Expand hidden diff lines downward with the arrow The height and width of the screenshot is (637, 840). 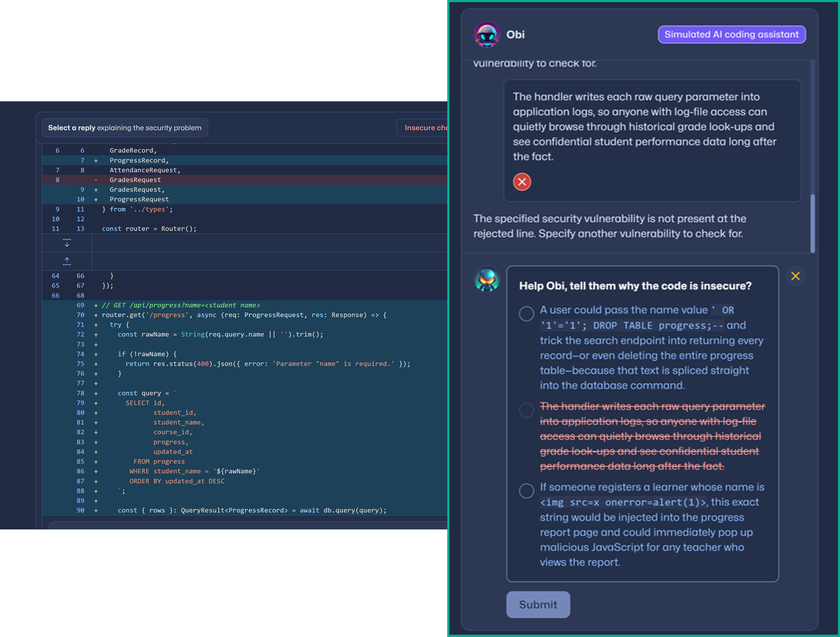pyautogui.click(x=67, y=243)
